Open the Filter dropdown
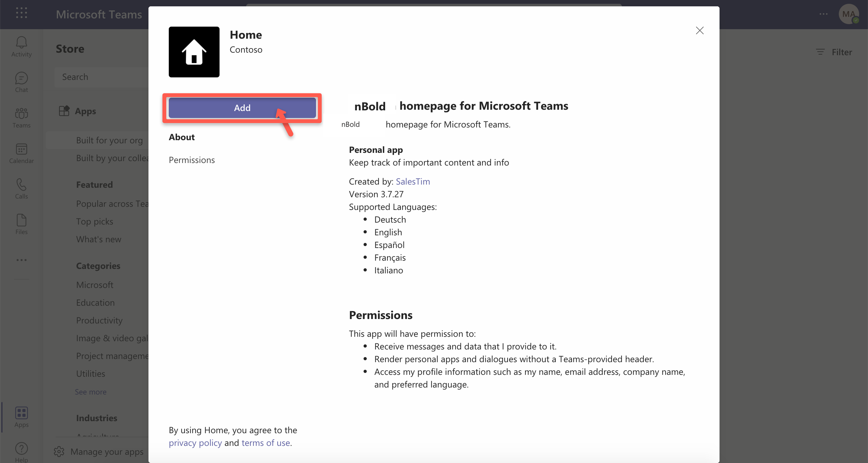This screenshot has height=463, width=868. [x=834, y=52]
